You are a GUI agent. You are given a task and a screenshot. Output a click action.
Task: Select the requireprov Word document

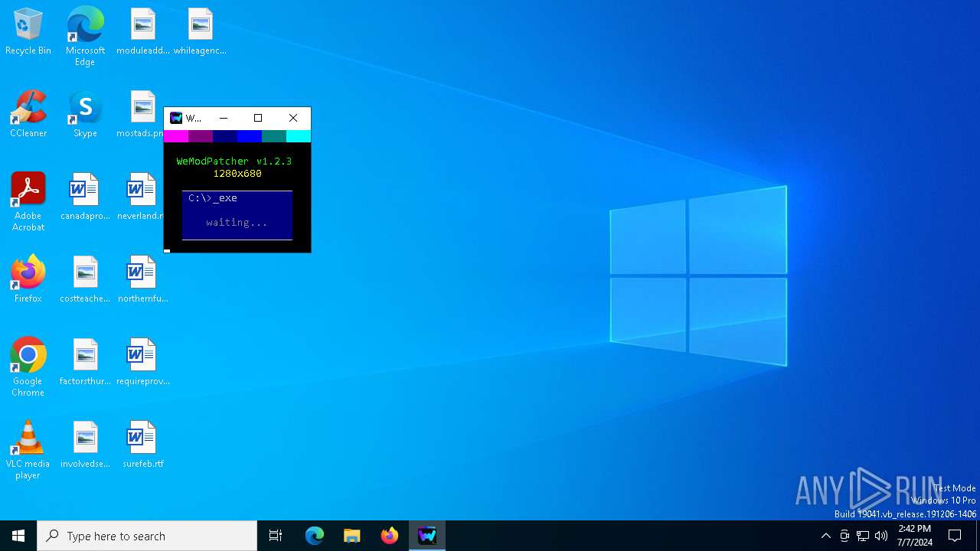tap(142, 363)
